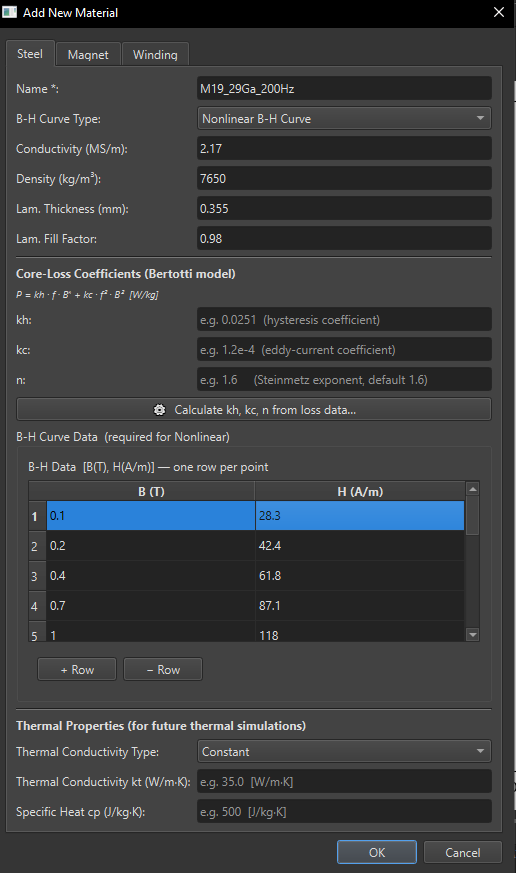Image resolution: width=516 pixels, height=873 pixels.
Task: Click the kc eddy-current coefficient field
Action: 344,350
